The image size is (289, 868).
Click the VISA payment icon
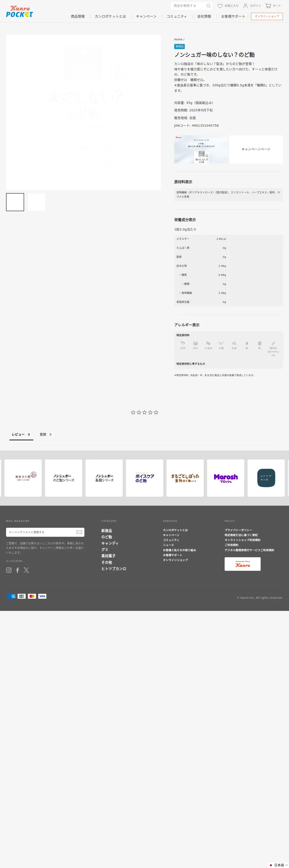42,596
